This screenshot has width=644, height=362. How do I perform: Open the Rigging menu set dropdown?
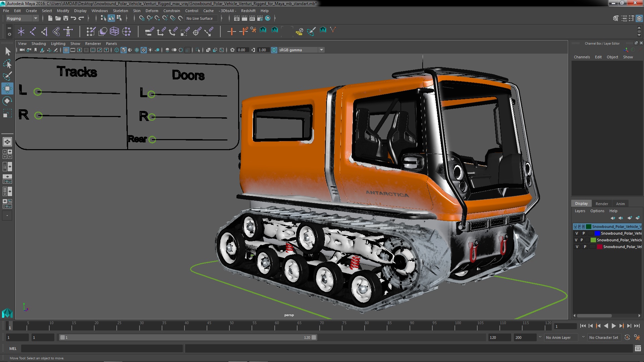point(22,18)
